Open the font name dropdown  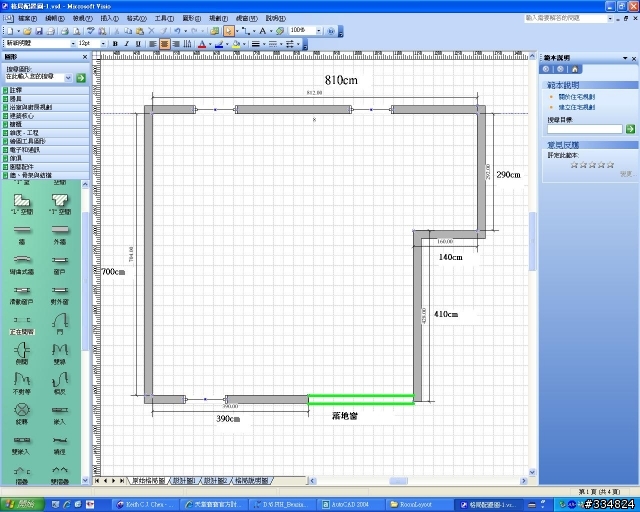73,44
